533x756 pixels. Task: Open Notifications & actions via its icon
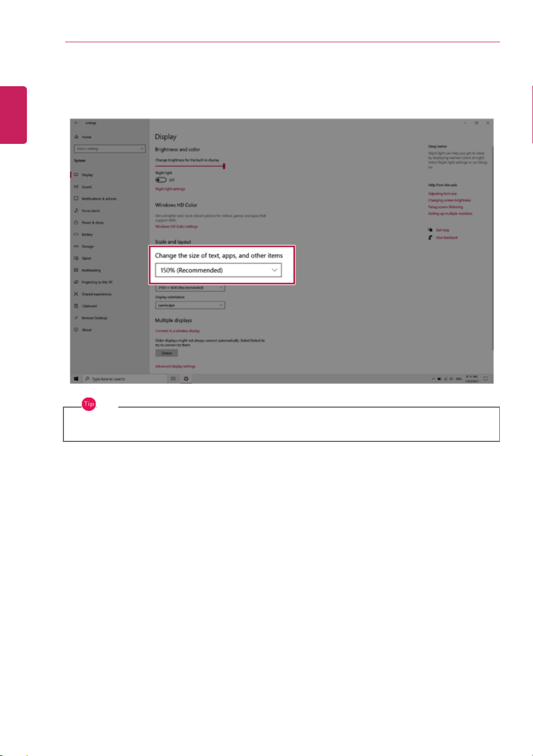76,199
